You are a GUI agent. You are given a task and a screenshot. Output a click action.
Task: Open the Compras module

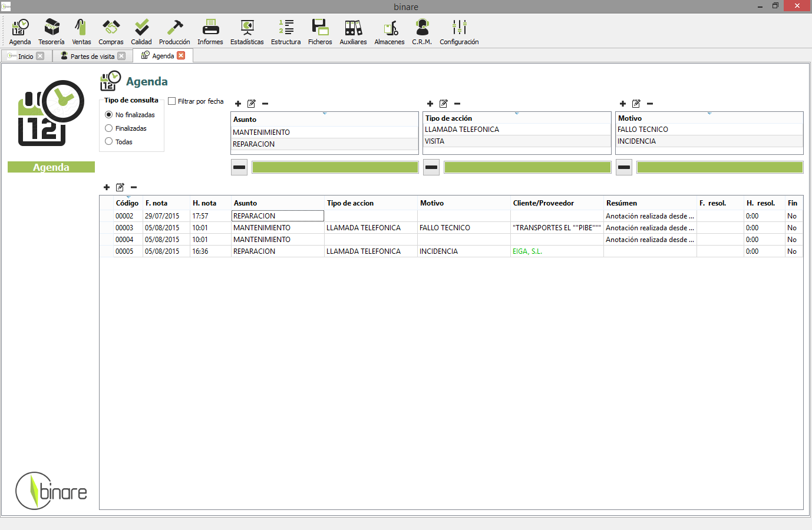tap(111, 32)
